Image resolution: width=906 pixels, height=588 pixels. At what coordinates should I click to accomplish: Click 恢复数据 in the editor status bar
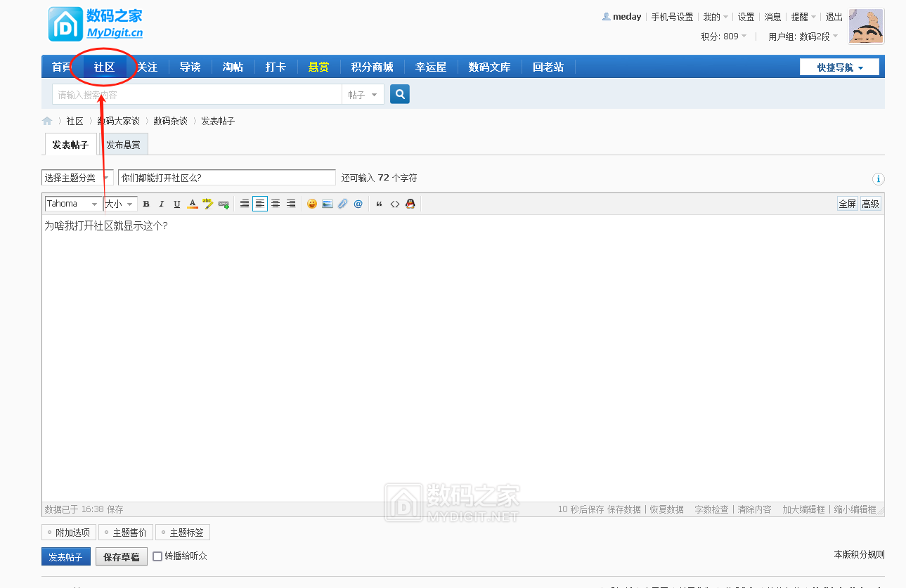click(666, 509)
